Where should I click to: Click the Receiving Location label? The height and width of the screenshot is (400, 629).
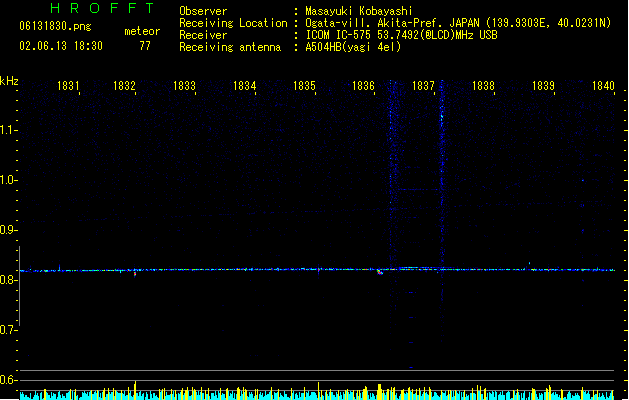tap(233, 23)
